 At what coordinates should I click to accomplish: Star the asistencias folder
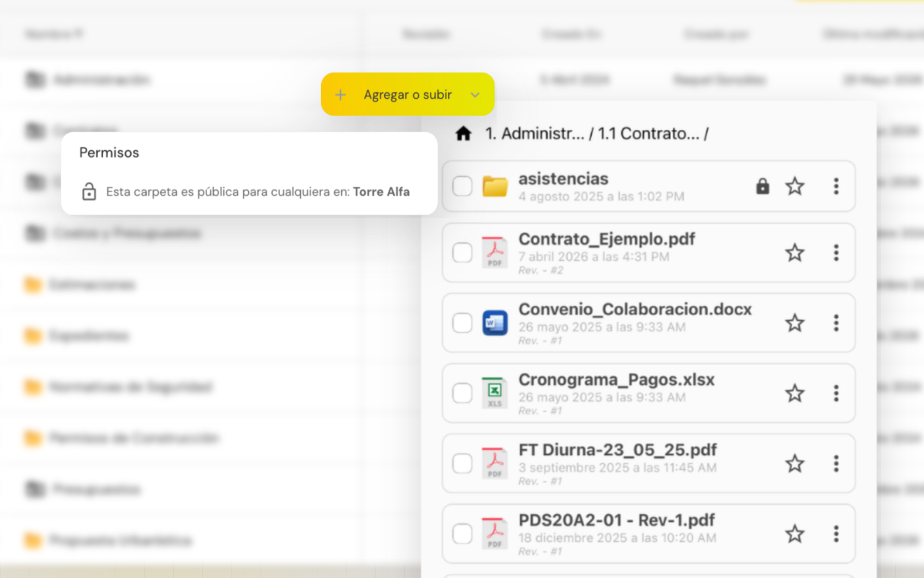[x=795, y=186]
